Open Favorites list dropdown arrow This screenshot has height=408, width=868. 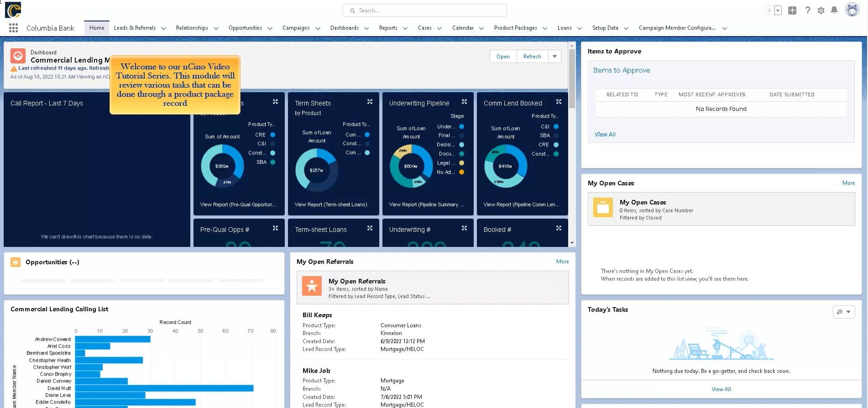click(778, 10)
